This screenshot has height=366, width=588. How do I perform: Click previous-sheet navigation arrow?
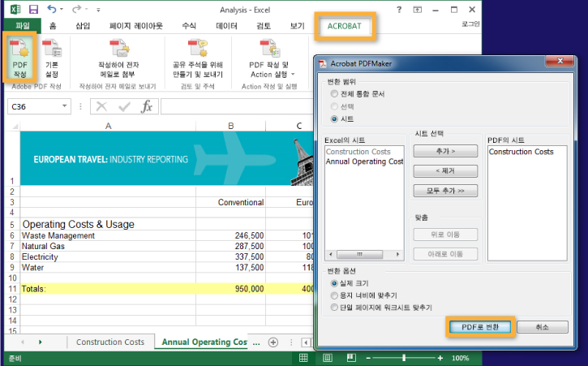(x=23, y=342)
